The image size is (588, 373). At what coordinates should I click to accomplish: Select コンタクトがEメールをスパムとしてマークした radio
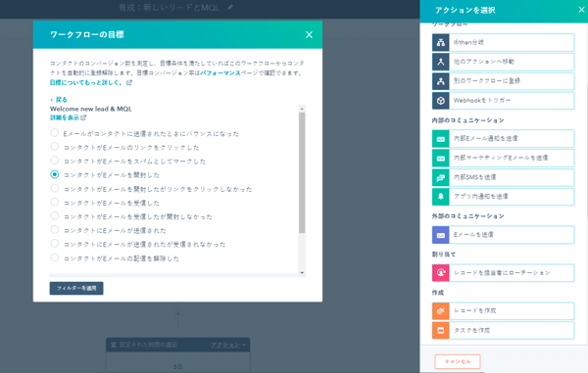click(55, 161)
